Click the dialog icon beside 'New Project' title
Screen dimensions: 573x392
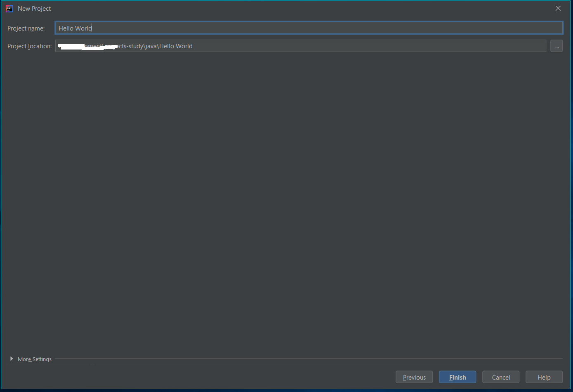9,8
